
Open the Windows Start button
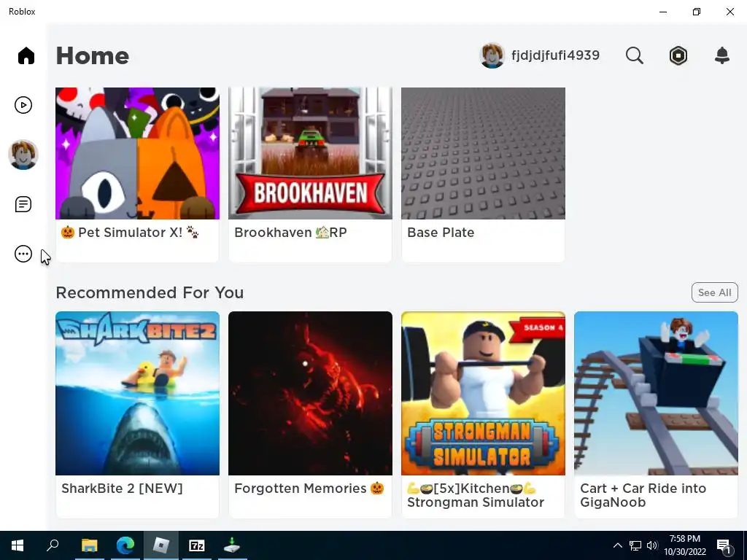18,545
